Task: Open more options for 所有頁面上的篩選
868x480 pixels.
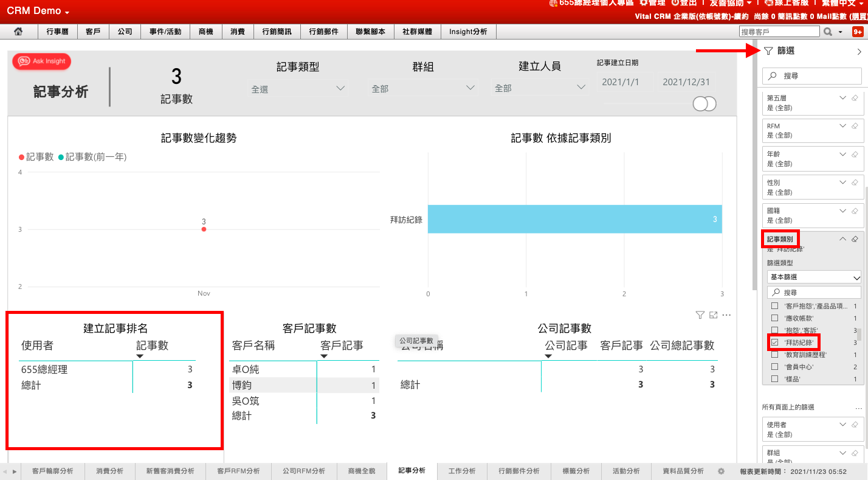Action: point(859,408)
